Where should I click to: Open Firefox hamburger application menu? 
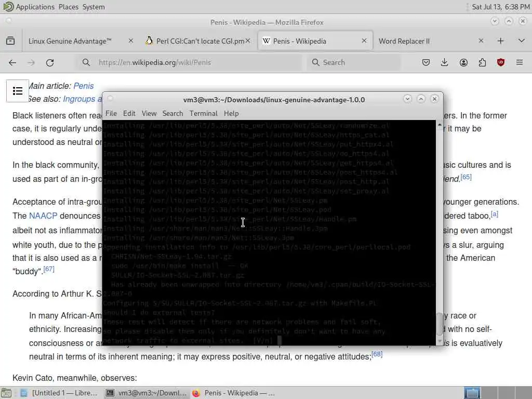coord(520,62)
